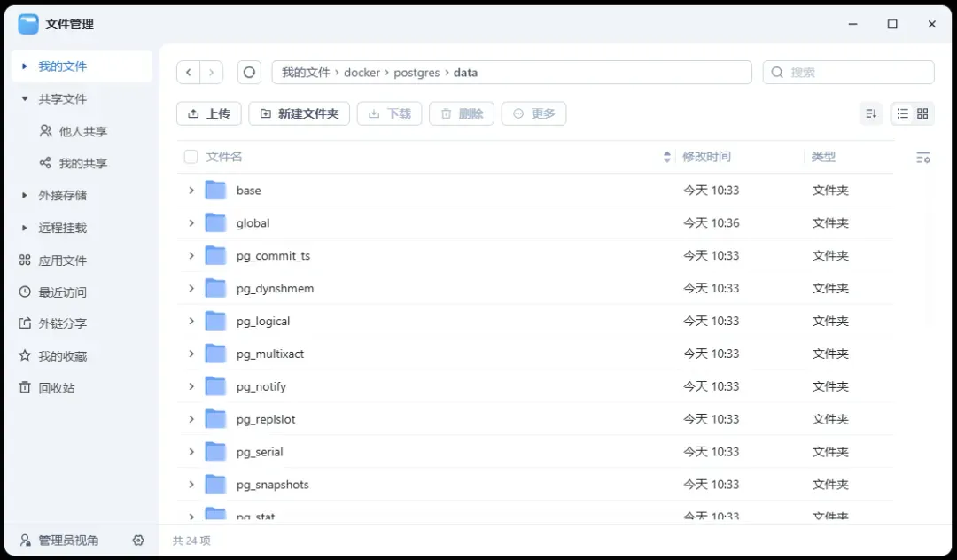Image resolution: width=957 pixels, height=560 pixels.
Task: Open 应用文件 in the sidebar
Action: point(62,260)
